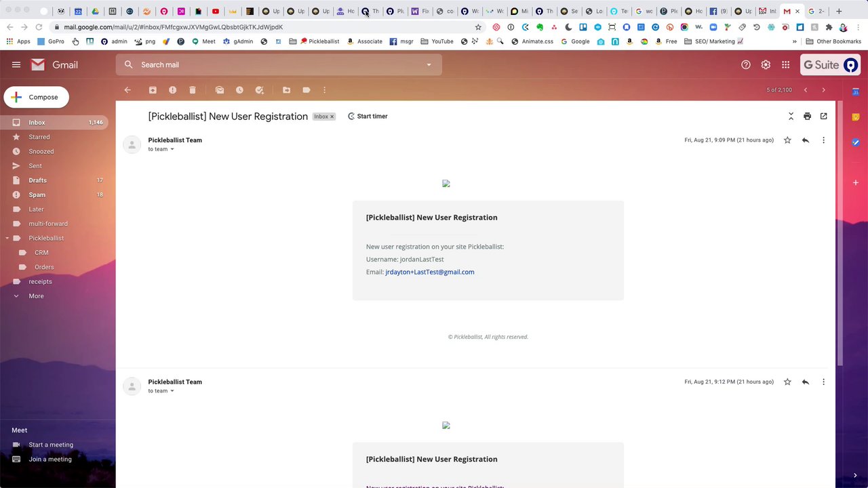Viewport: 868px width, 488px height.
Task: Mark conversation as unread
Action: [220, 90]
